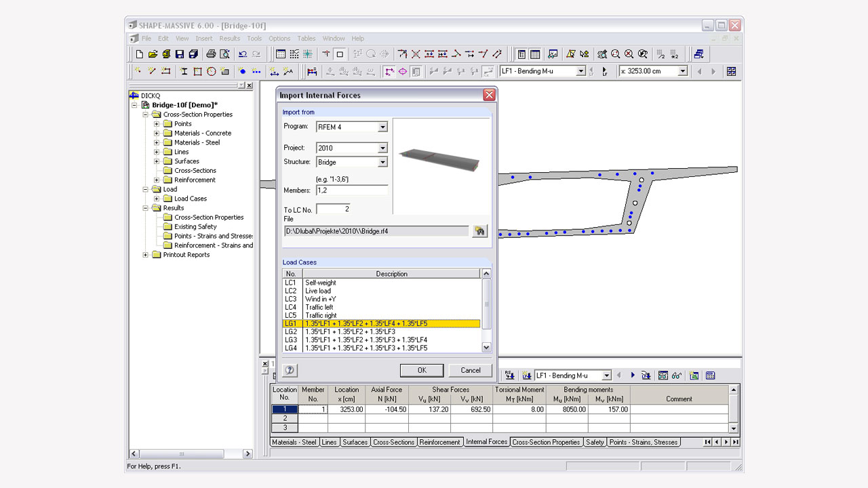
Task: Open the Options menu
Action: (x=279, y=39)
